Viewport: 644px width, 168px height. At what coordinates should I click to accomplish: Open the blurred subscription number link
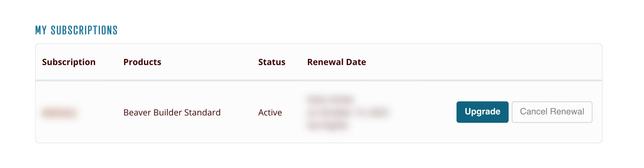click(x=59, y=113)
